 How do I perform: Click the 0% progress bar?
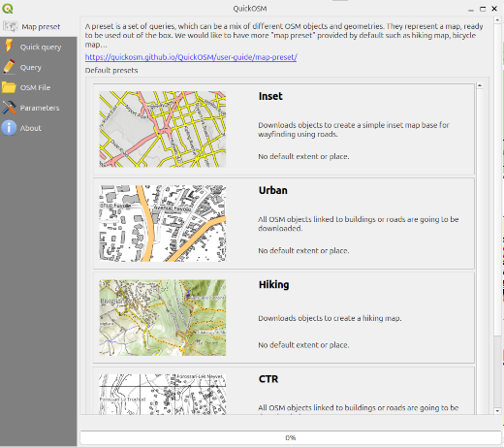[x=291, y=438]
